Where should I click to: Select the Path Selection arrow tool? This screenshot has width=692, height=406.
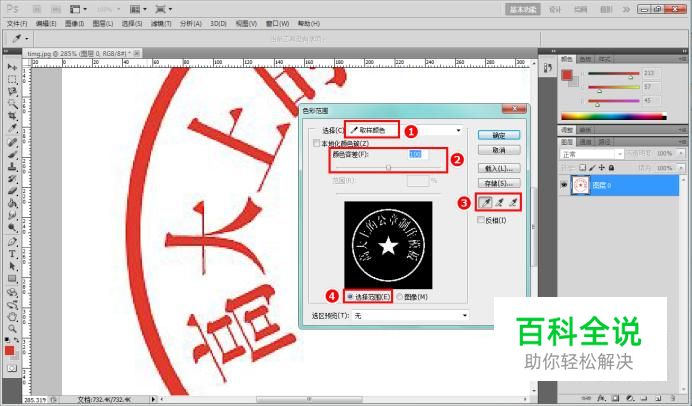pos(12,267)
